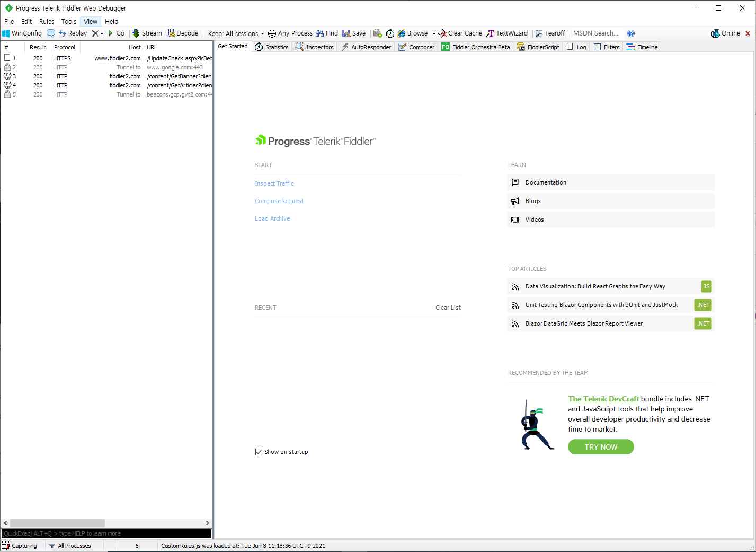Toggle Decode mode
756x552 pixels.
click(182, 33)
